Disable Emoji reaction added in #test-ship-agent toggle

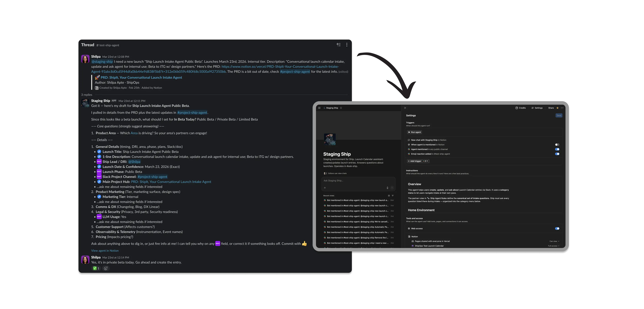(557, 154)
